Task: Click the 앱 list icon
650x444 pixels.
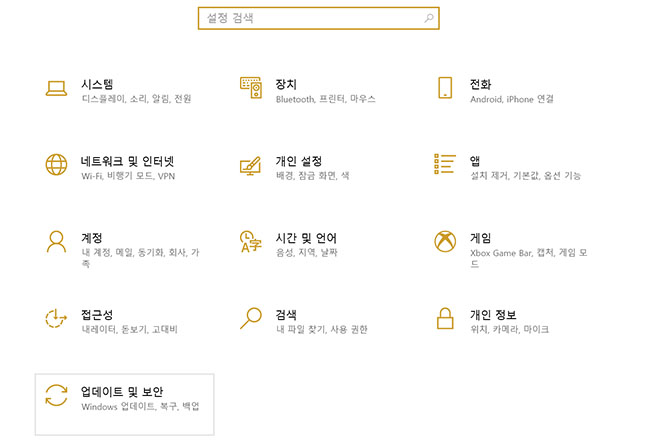Action: click(x=446, y=164)
